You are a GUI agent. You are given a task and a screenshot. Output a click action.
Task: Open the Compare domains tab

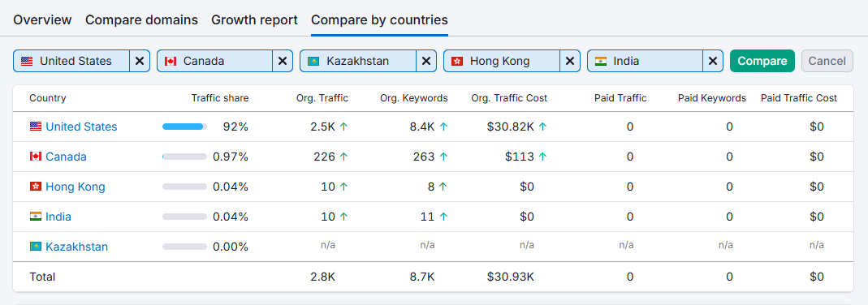[142, 20]
